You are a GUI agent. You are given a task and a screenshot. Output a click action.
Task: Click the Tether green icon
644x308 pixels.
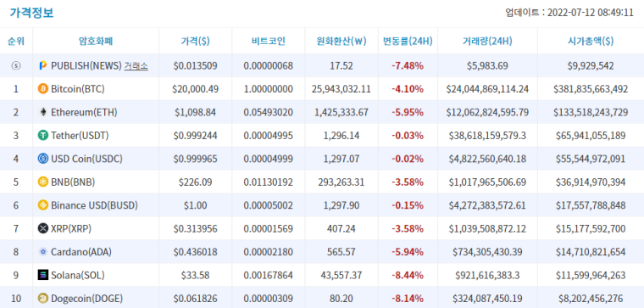pos(42,135)
